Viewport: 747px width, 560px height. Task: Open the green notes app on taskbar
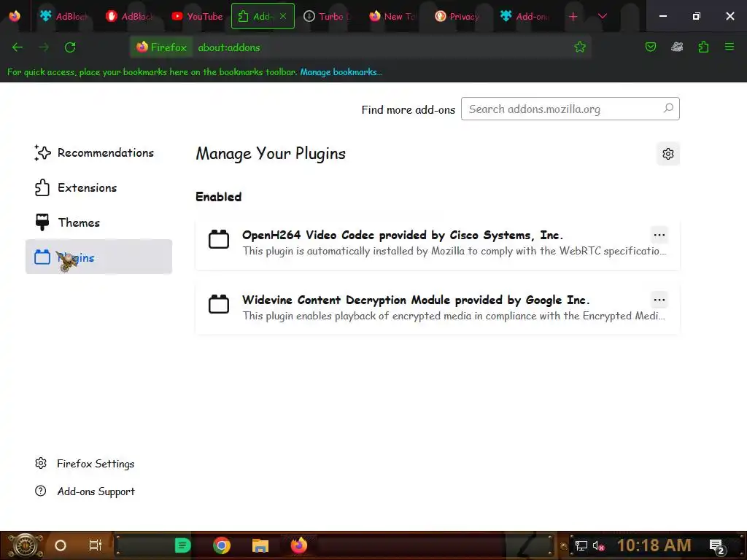point(182,545)
